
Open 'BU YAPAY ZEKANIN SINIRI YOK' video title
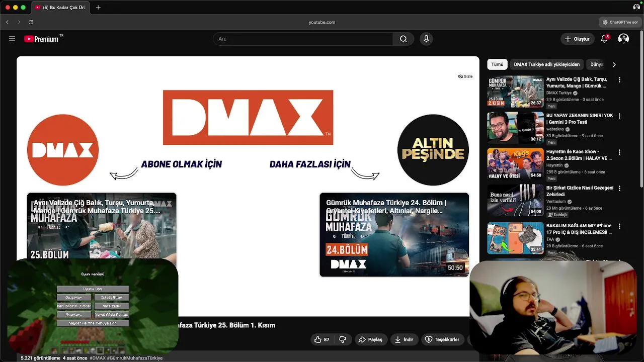tap(580, 119)
